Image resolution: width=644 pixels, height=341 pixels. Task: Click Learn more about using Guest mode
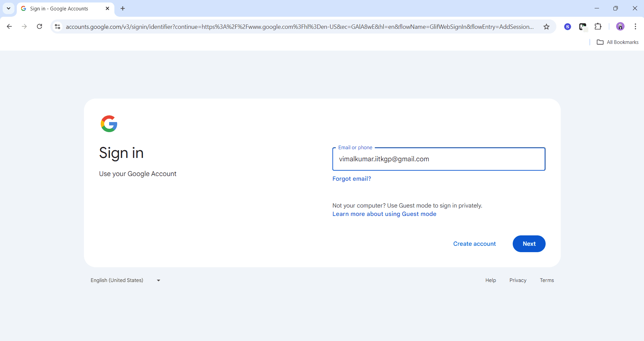point(384,214)
